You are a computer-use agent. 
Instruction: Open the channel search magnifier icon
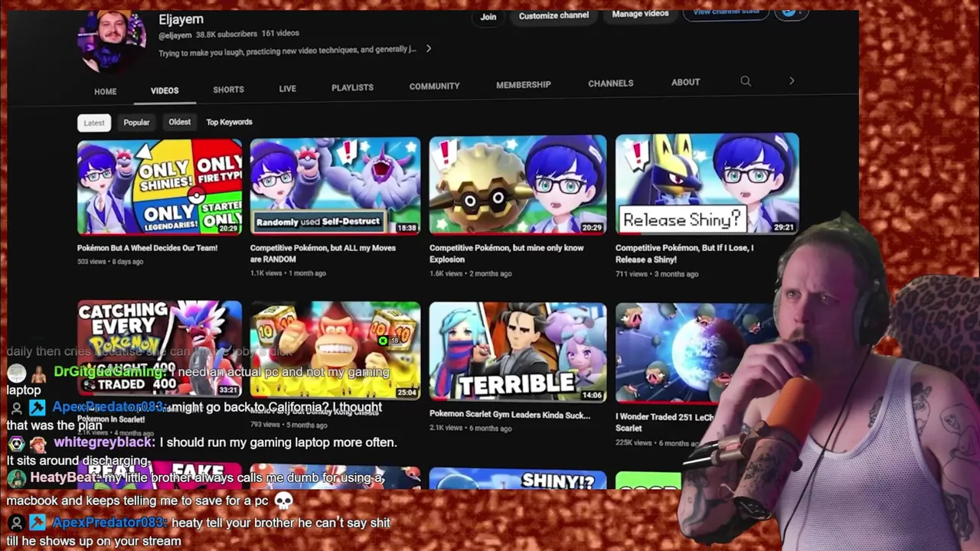746,81
